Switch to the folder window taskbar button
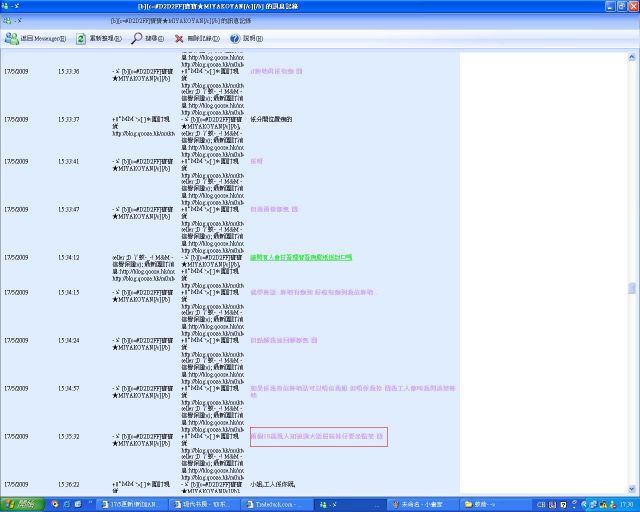The width and height of the screenshot is (640, 512). click(x=494, y=505)
